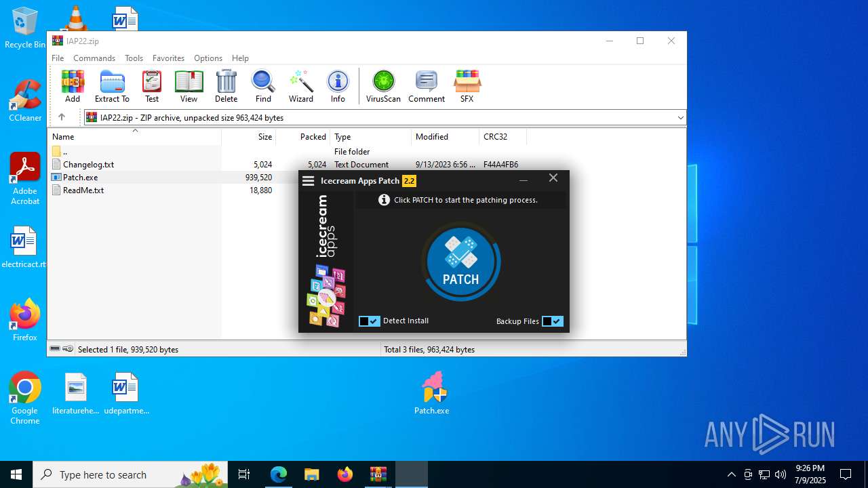Viewport: 868px width, 488px height.
Task: Toggle the Backup Files switch
Action: click(553, 321)
